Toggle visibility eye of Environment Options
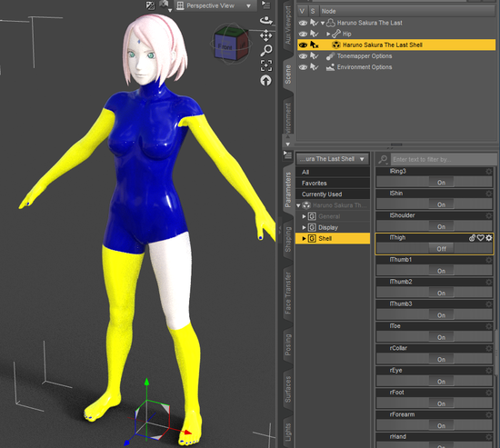This screenshot has height=448, width=500. coord(303,67)
